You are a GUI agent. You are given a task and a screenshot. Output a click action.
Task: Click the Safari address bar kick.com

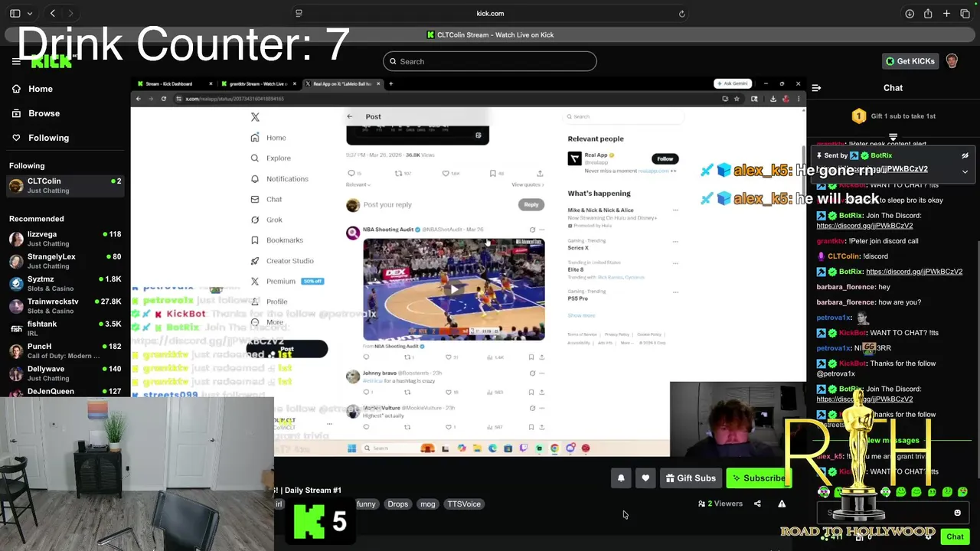[490, 13]
